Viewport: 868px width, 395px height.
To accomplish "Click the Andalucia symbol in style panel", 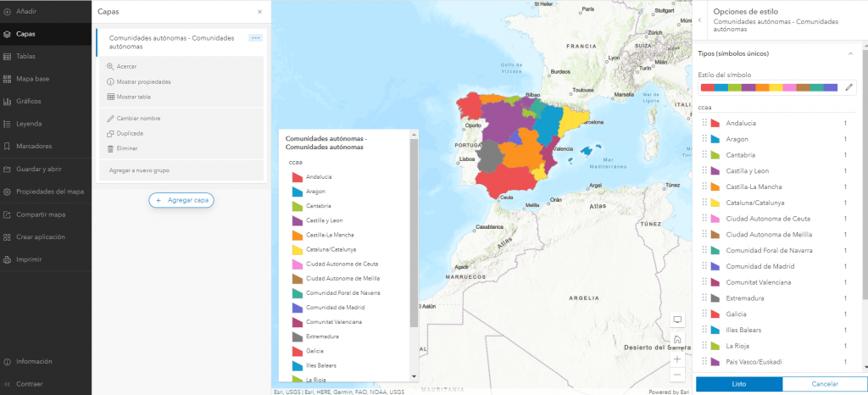I will click(715, 124).
